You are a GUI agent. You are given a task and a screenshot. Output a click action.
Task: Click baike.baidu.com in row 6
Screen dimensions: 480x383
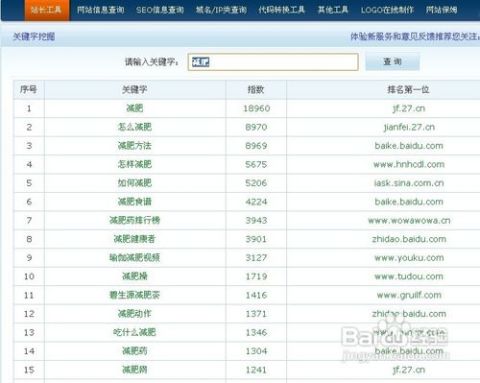409,202
